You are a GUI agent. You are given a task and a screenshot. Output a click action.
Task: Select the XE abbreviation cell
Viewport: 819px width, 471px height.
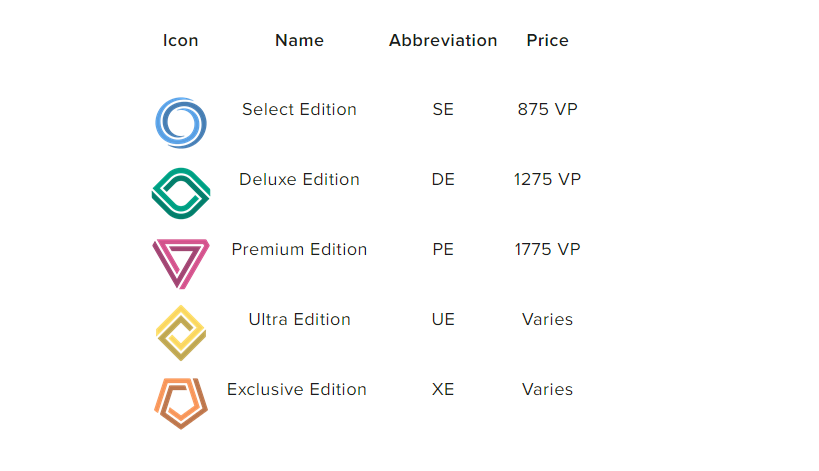click(x=443, y=389)
